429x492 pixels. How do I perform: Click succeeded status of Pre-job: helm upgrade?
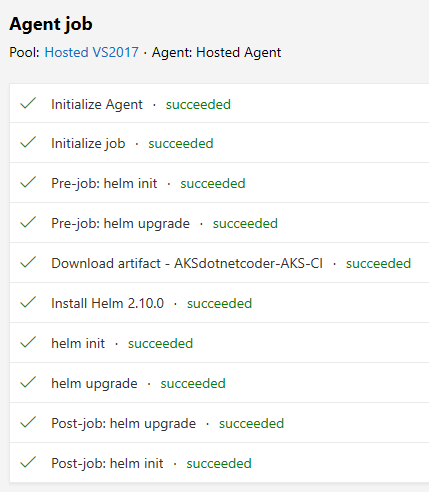coord(245,223)
